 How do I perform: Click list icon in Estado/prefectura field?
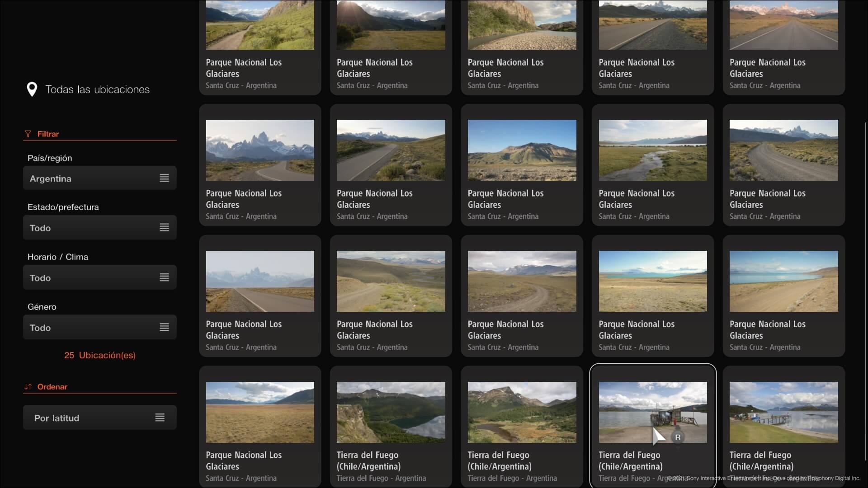[164, 227]
